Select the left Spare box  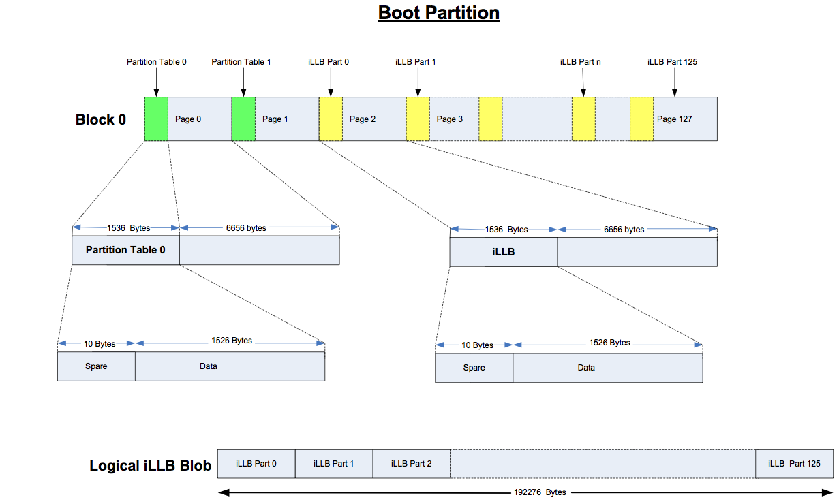click(96, 366)
